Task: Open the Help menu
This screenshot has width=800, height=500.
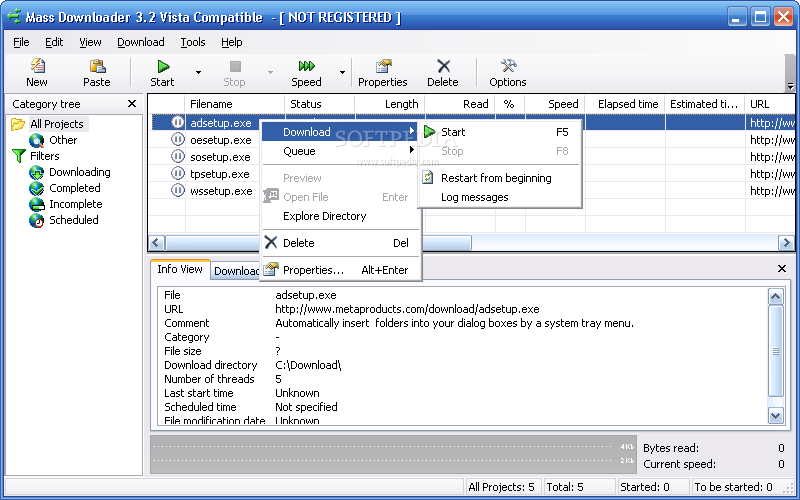Action: (x=232, y=42)
